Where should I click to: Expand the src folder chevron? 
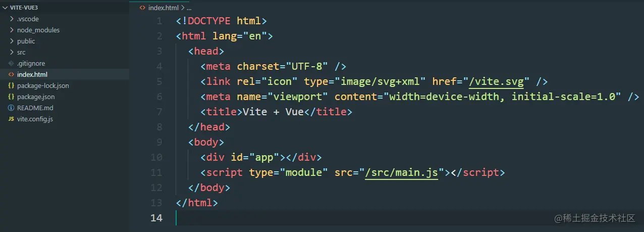[12, 52]
